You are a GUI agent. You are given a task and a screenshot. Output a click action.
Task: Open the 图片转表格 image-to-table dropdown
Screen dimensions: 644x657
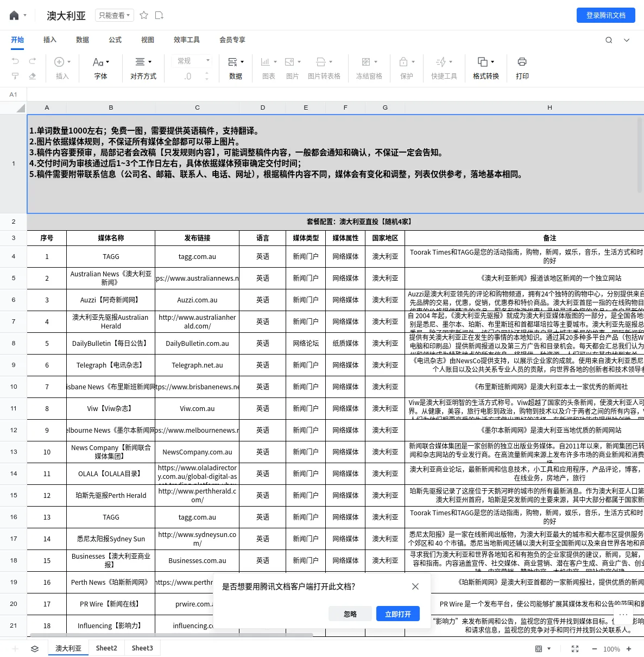click(324, 68)
